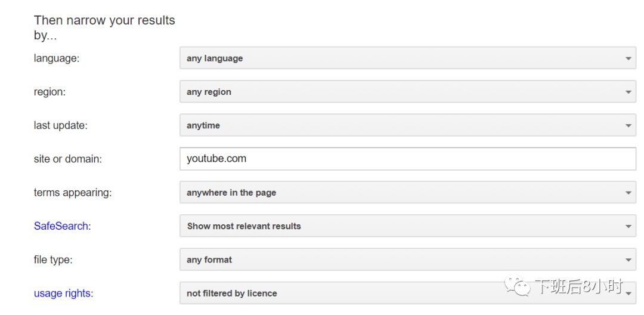Viewport: 644px width, 315px height.
Task: Select the 'any language' value text
Action: [215, 58]
